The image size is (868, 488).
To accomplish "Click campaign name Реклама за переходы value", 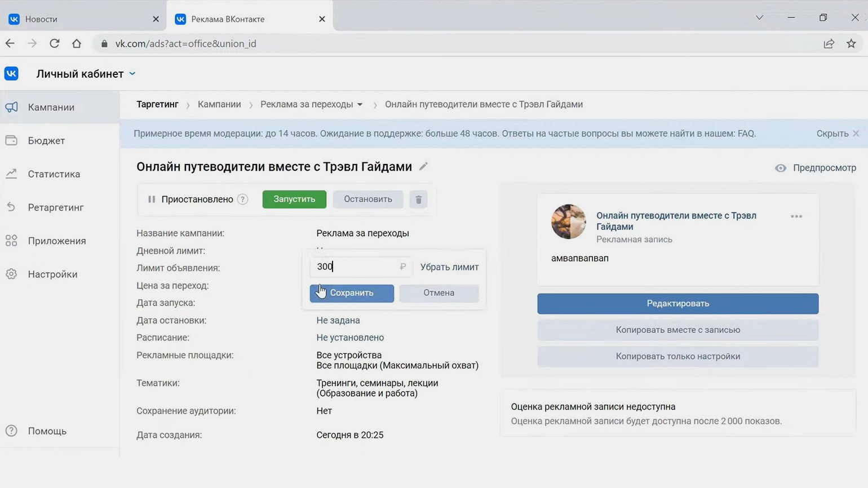I will pos(363,233).
